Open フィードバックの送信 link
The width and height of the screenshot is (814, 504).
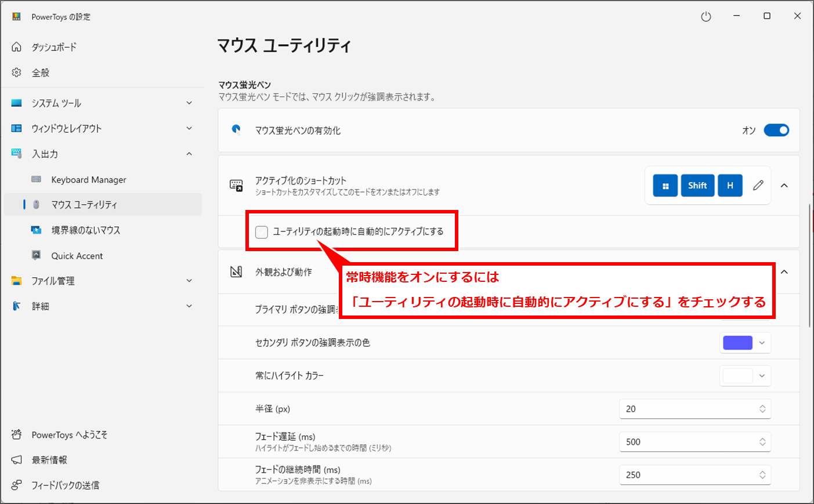click(102, 485)
